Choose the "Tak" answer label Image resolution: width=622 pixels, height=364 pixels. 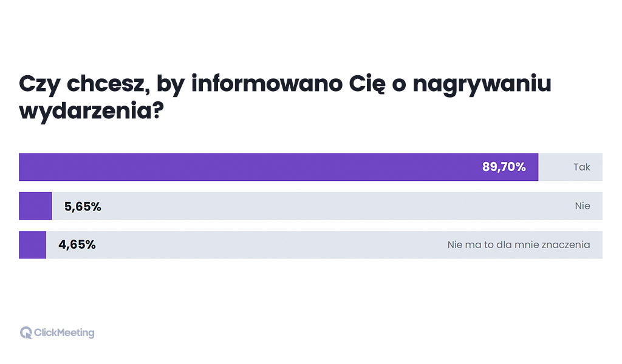click(x=581, y=167)
